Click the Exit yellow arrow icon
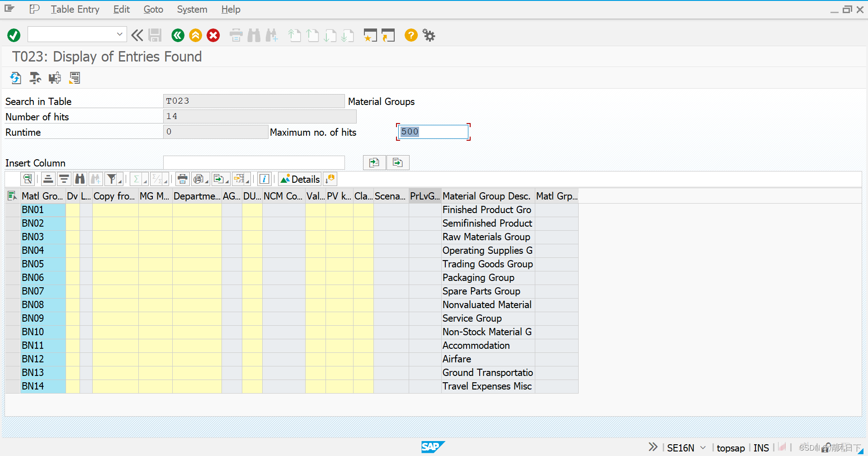The width and height of the screenshot is (868, 456). (195, 35)
